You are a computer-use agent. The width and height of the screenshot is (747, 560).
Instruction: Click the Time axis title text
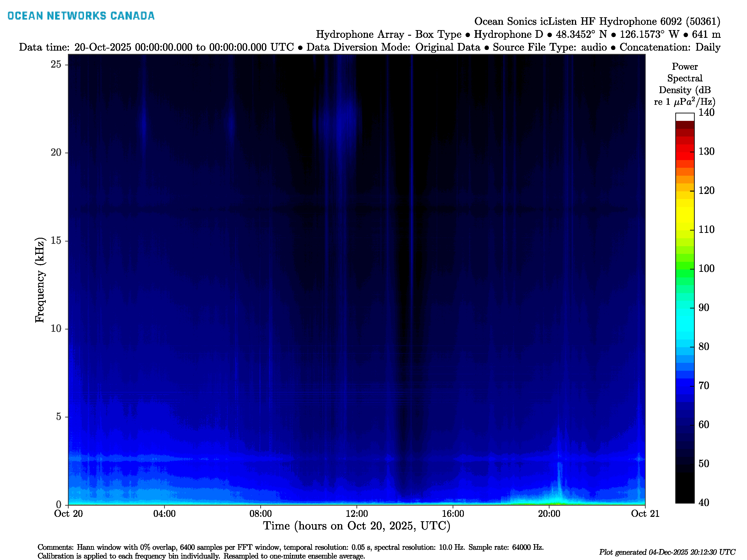pos(357,526)
